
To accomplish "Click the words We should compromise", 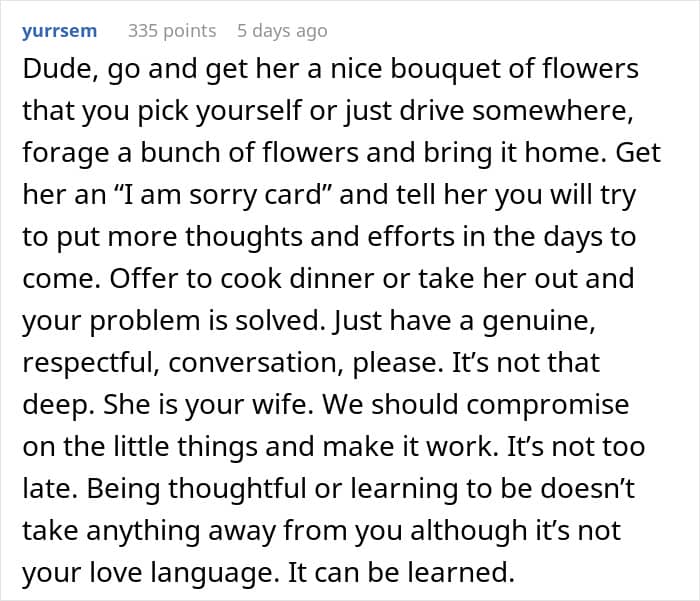I will pos(476,404).
